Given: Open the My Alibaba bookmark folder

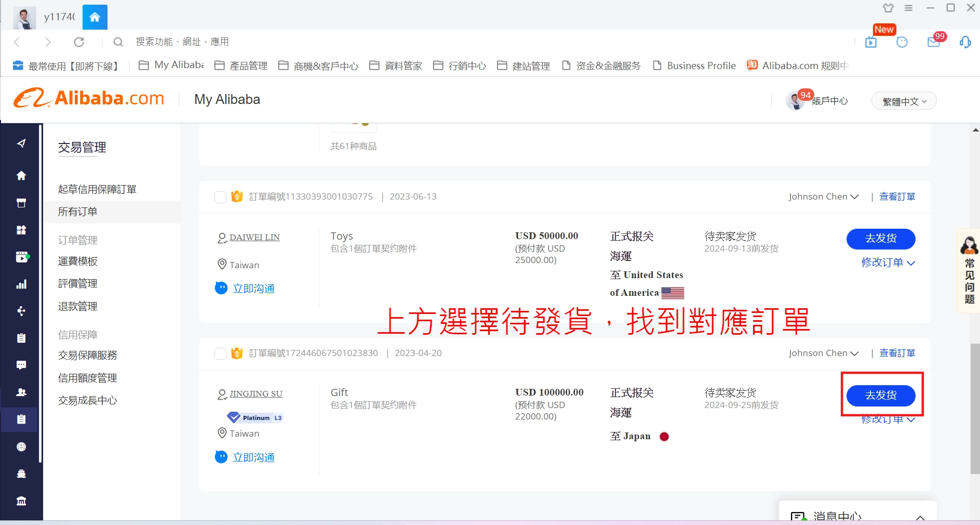Looking at the screenshot, I should 171,65.
